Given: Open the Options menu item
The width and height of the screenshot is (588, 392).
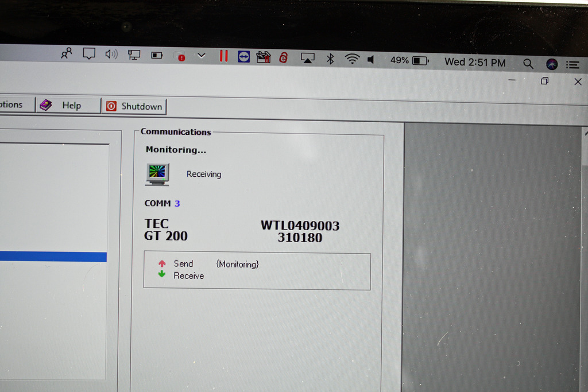Looking at the screenshot, I should point(11,104).
